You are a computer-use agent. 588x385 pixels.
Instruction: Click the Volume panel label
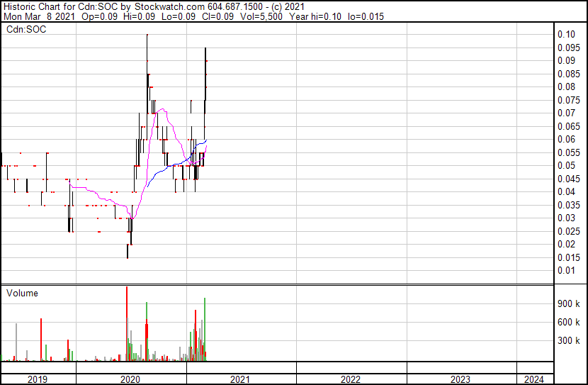pyautogui.click(x=22, y=293)
